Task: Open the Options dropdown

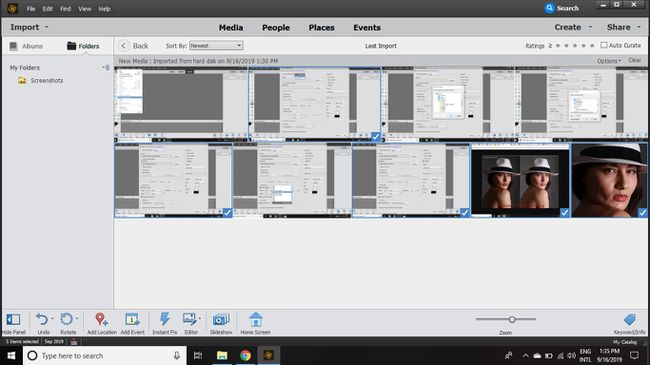Action: click(x=609, y=61)
